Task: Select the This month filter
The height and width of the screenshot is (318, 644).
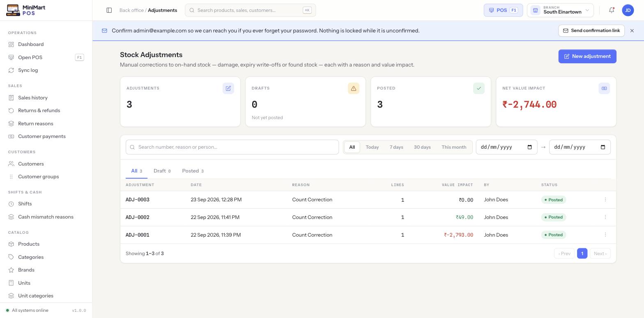Action: point(454,147)
